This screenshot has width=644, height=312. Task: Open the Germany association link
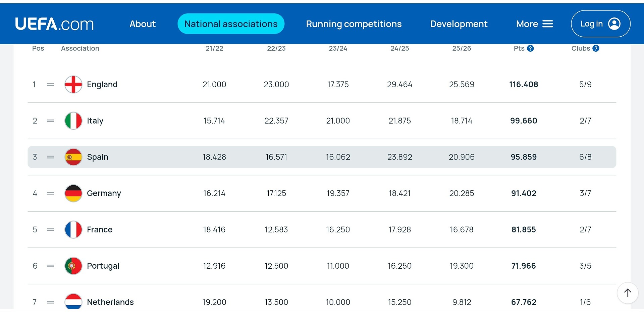click(104, 193)
